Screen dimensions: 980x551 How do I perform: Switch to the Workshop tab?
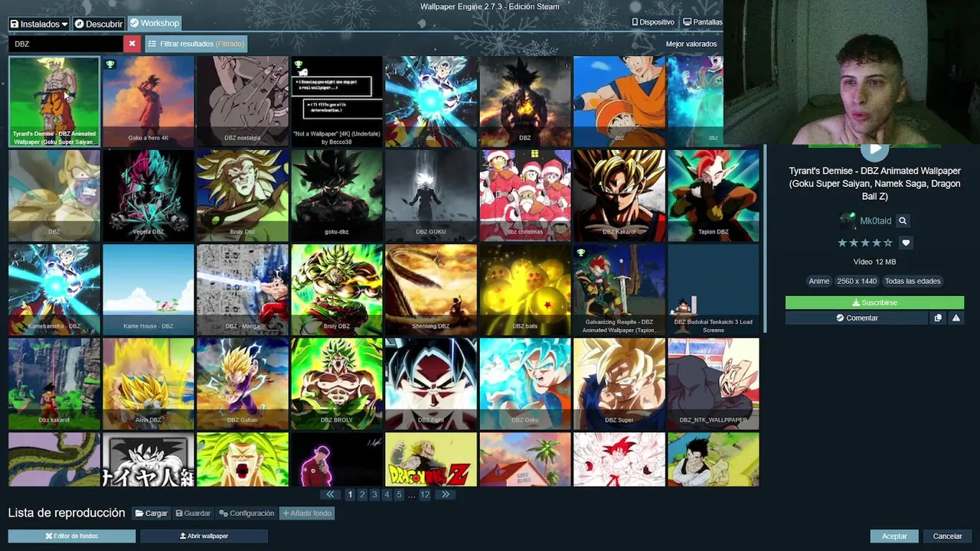[x=154, y=23]
